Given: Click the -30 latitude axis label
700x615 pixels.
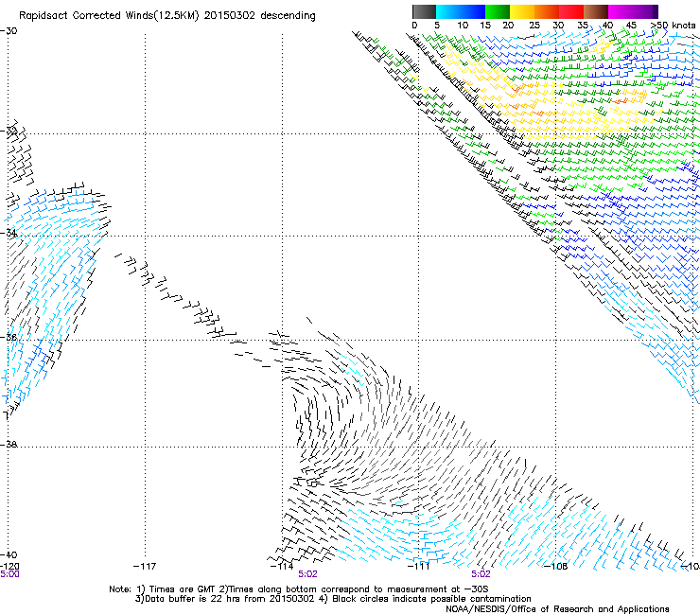Looking at the screenshot, I should 9,31.
